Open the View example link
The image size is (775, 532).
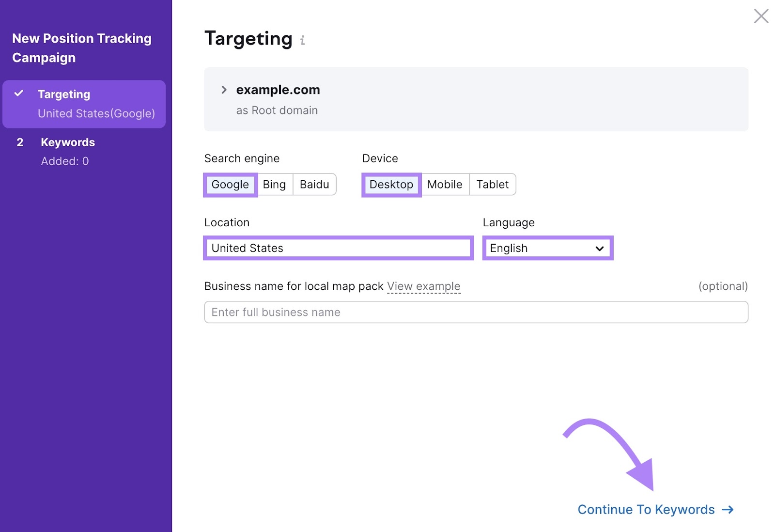point(423,286)
